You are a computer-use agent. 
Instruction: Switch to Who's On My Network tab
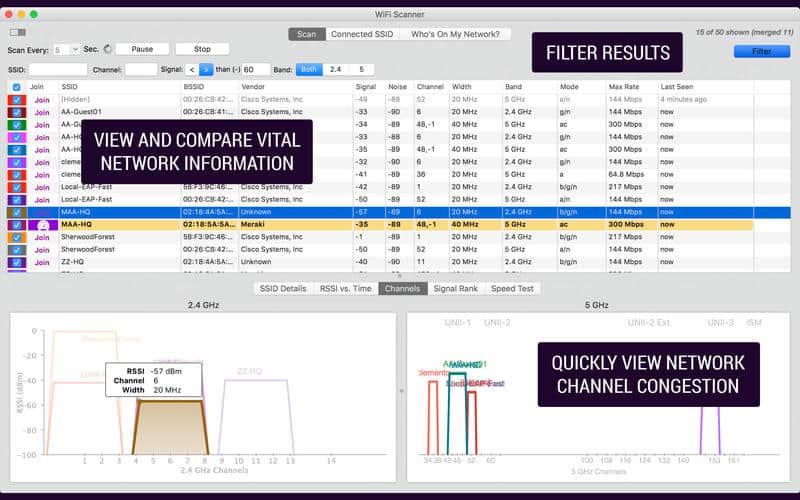[455, 34]
